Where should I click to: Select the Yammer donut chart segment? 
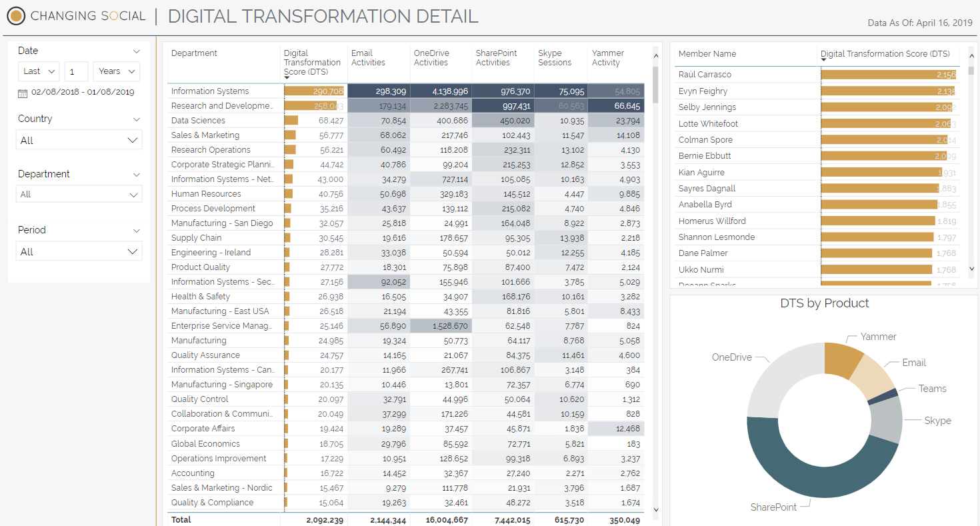[x=842, y=359]
